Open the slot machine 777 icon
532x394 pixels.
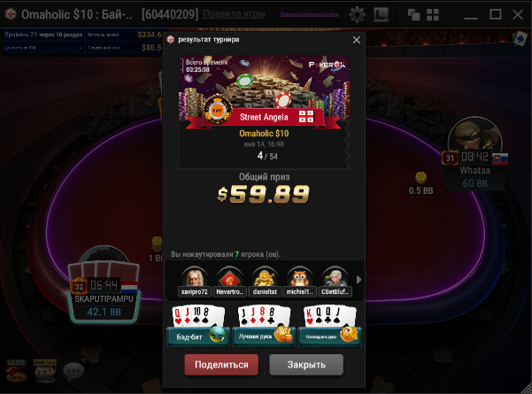click(x=45, y=371)
